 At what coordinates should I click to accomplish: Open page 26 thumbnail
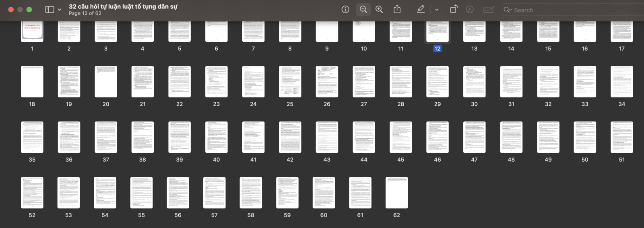pyautogui.click(x=327, y=82)
